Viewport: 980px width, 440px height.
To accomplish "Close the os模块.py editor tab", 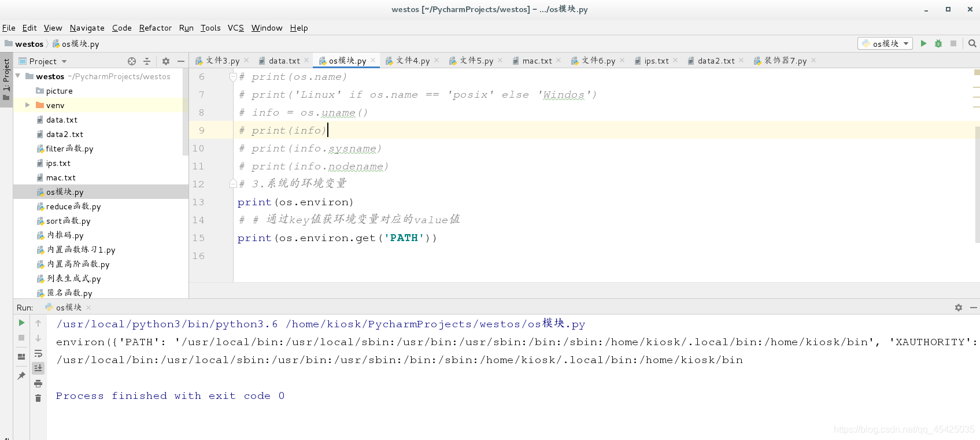I will [x=373, y=60].
